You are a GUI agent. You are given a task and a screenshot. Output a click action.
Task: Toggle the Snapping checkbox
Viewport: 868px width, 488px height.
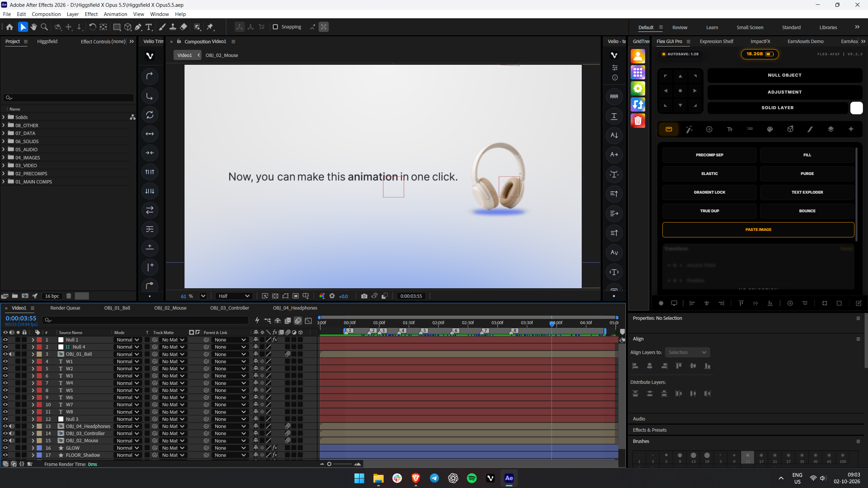[275, 27]
